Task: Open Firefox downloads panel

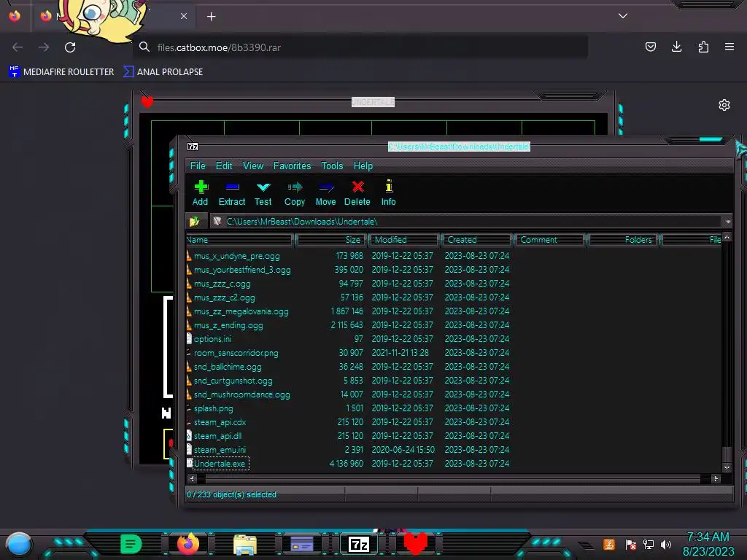Action: (x=676, y=47)
